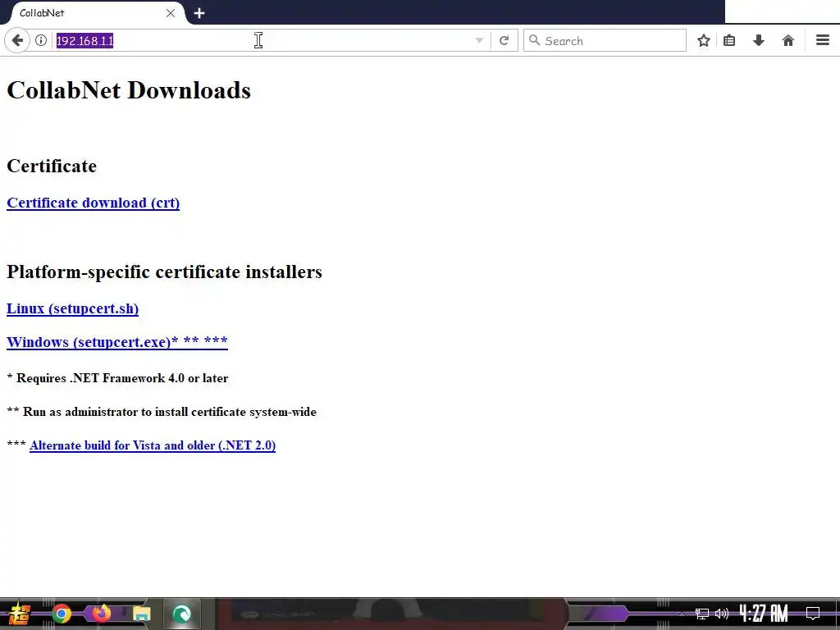840x630 pixels.
Task: Click the search magnifier icon
Action: point(534,40)
